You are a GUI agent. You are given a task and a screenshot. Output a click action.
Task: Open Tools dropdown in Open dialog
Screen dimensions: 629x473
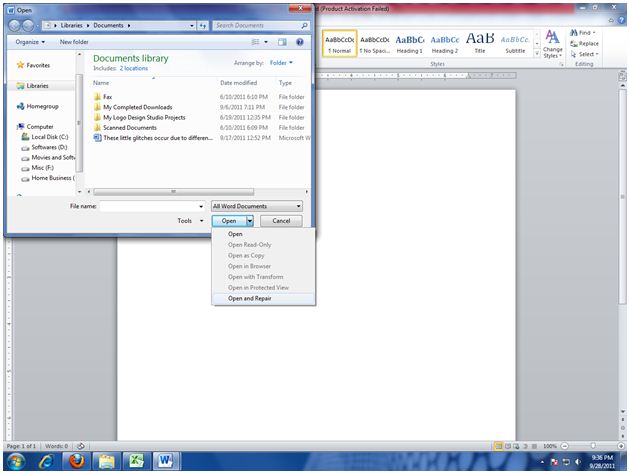(x=191, y=221)
